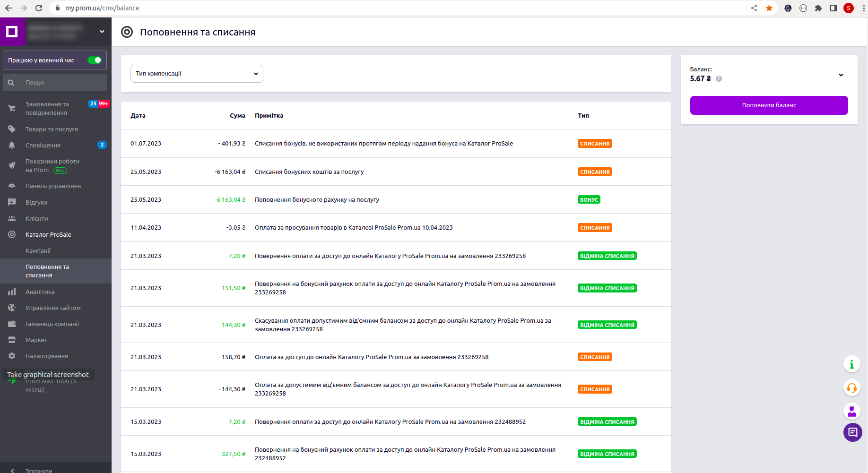
Task: Go to Аналітика section
Action: [40, 292]
